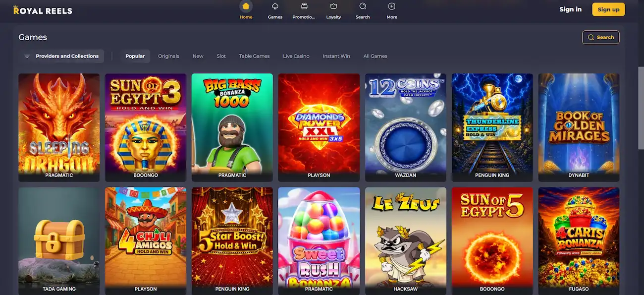Click the DYNABIT provider label
The image size is (644, 295).
point(579,175)
